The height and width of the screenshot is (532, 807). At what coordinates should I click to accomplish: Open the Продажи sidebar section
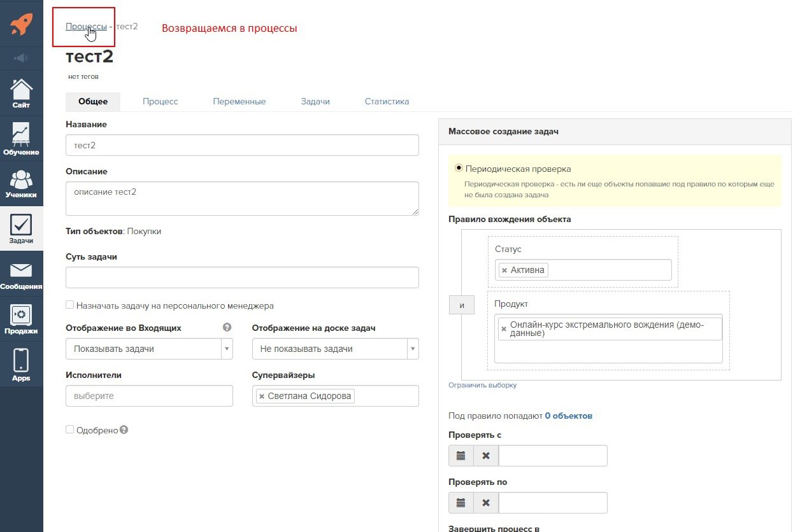21,319
